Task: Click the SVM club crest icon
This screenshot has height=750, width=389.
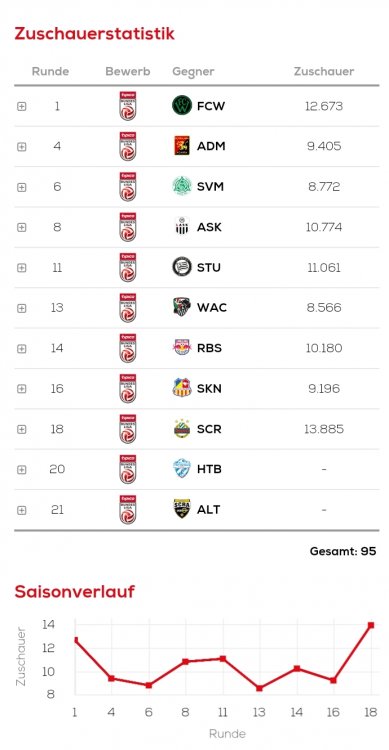Action: (x=182, y=186)
